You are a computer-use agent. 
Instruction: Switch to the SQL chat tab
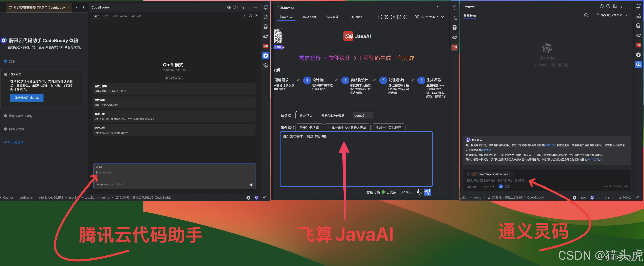pyautogui.click(x=355, y=17)
